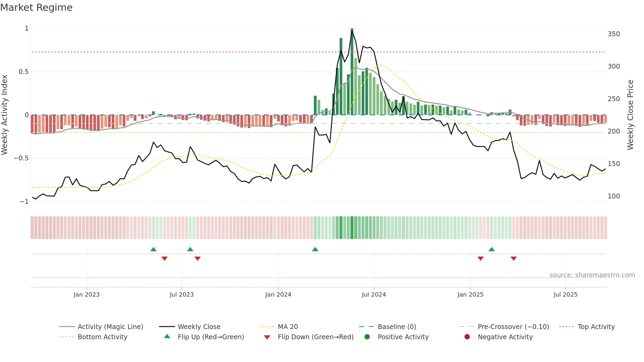Click the −0.5 activity axis tick label

(x=21, y=158)
